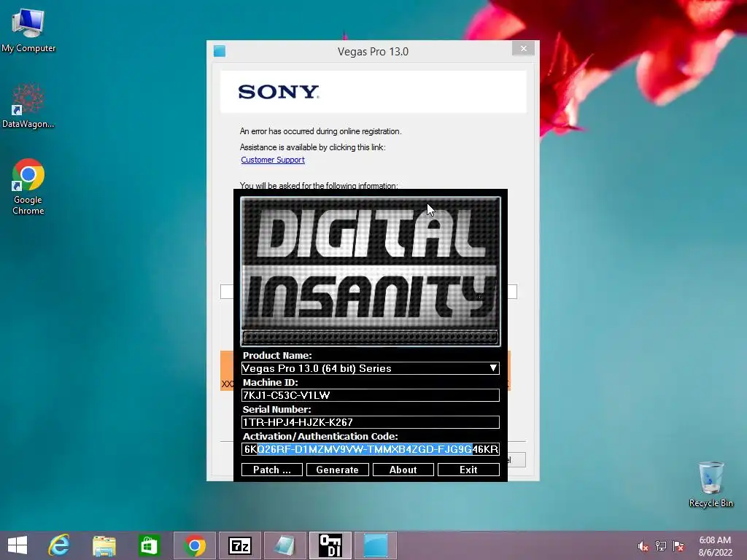Switch to Chrome in the taskbar
747x560 pixels.
pyautogui.click(x=194, y=545)
